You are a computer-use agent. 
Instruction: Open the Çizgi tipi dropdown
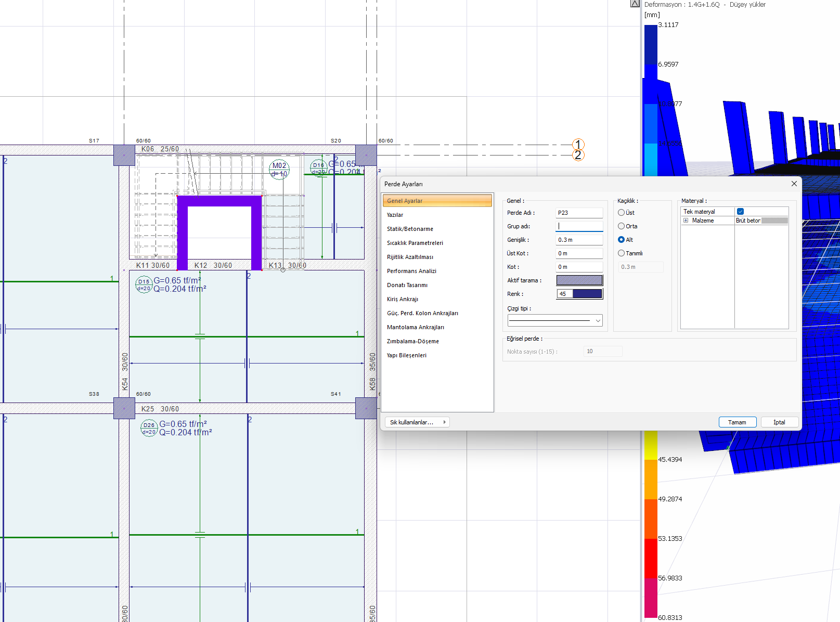555,320
